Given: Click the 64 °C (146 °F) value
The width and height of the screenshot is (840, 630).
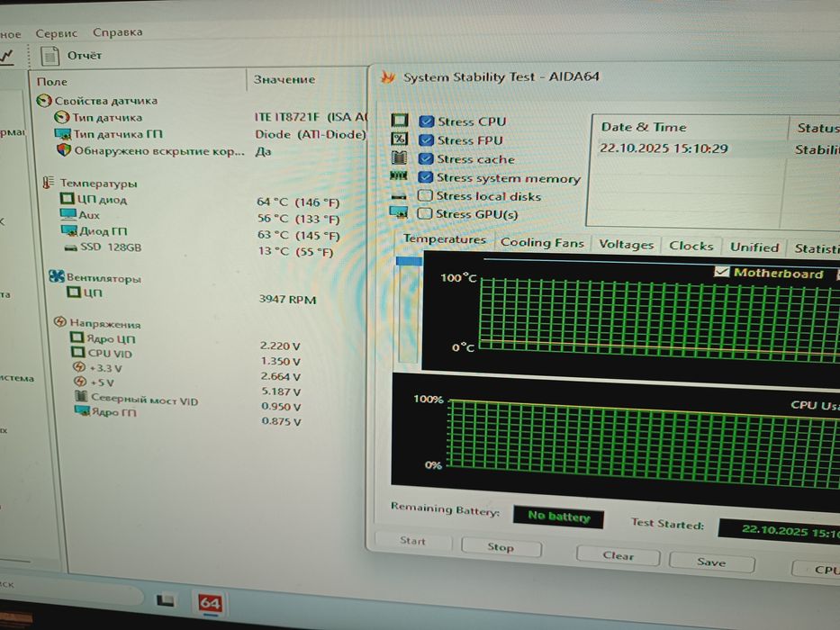Looking at the screenshot, I should [298, 202].
